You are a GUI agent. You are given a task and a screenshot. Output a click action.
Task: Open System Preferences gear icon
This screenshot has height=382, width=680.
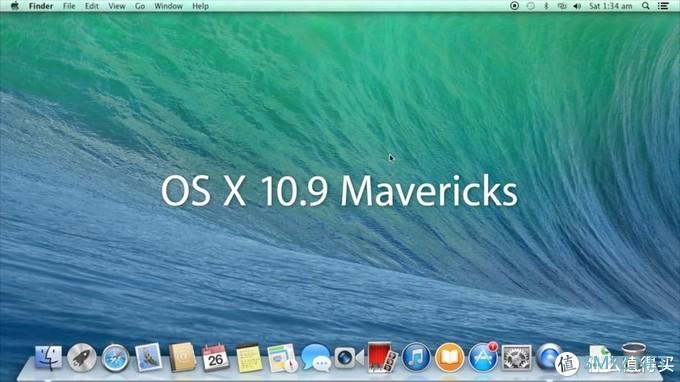516,358
